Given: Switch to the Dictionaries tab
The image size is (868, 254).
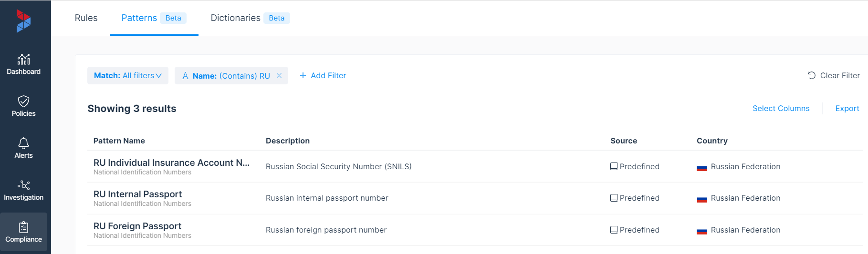Looking at the screenshot, I should [235, 18].
